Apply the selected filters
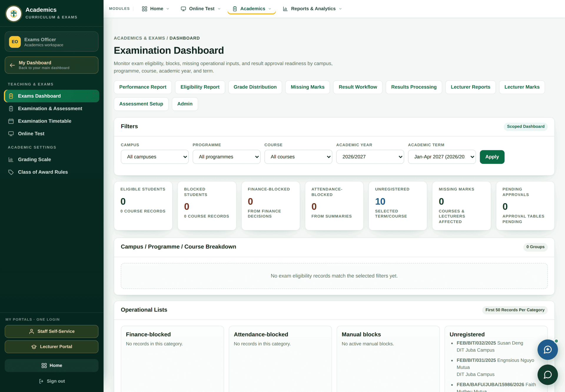 click(492, 157)
